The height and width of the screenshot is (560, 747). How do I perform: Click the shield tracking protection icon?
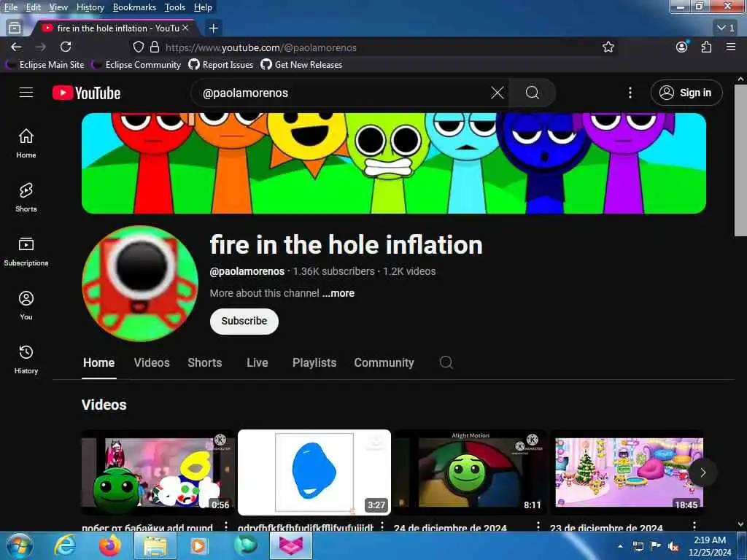(138, 47)
